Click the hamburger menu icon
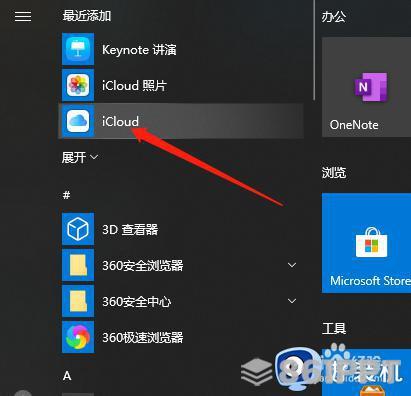Viewport: 411px width, 396px height. tap(23, 16)
